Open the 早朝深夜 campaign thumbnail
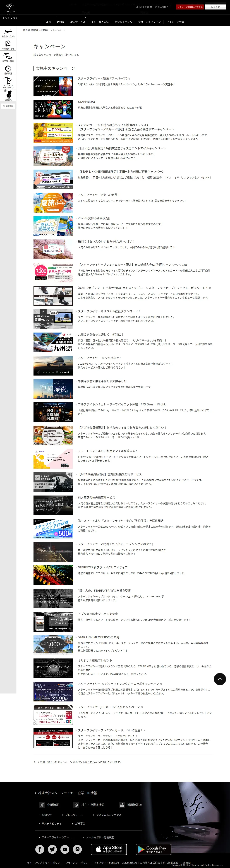Image resolution: width=230 pixels, height=868 pixels. tap(53, 389)
